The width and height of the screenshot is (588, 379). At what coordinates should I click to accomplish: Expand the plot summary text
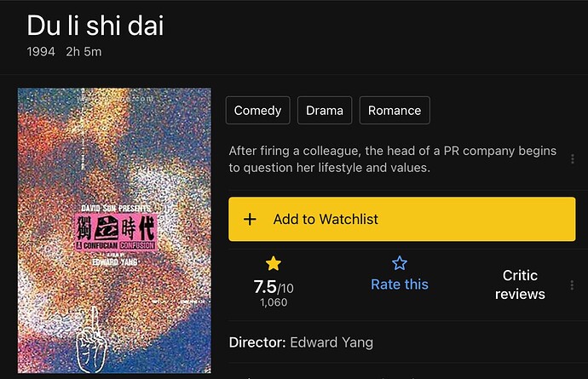coord(393,159)
